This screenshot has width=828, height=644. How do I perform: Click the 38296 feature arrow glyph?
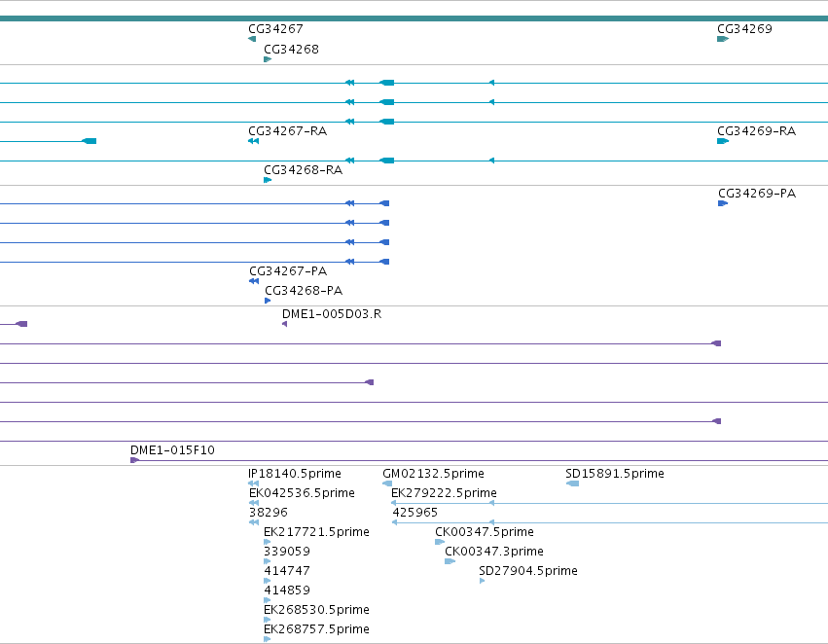[x=254, y=522]
